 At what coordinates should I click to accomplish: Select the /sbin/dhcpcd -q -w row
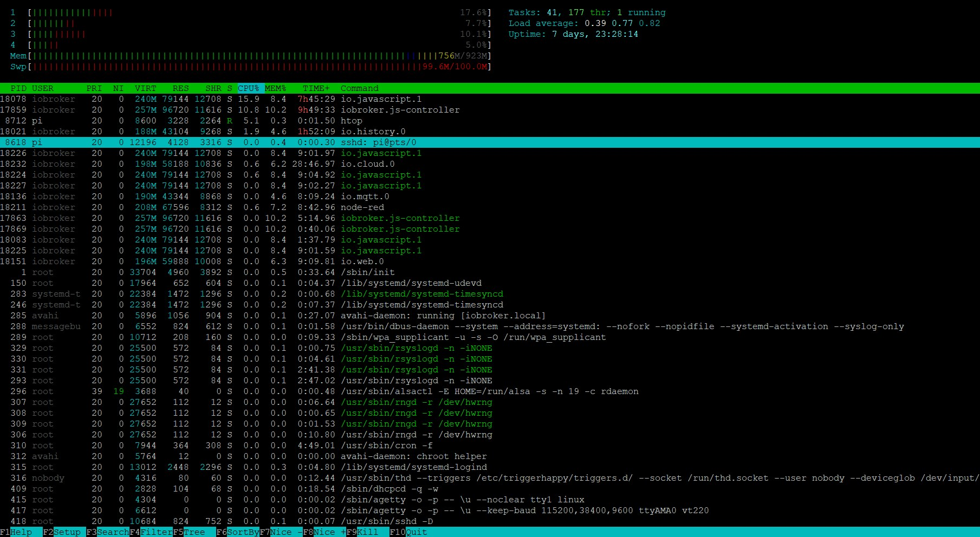490,489
